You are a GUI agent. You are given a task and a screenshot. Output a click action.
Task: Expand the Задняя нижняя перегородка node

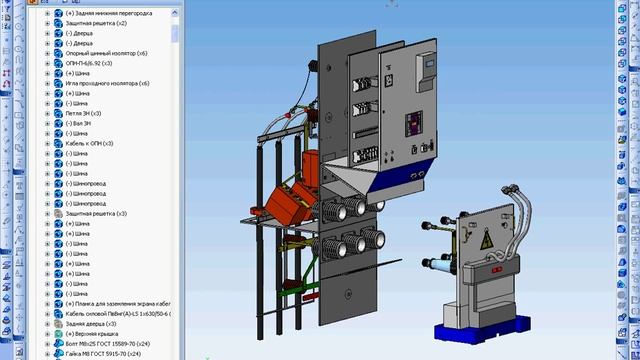click(x=47, y=13)
